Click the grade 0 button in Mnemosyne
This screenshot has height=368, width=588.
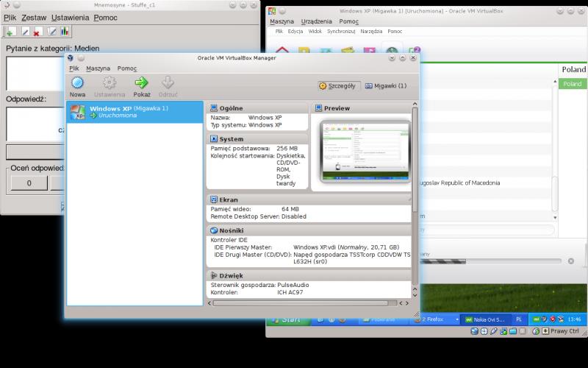coord(28,183)
